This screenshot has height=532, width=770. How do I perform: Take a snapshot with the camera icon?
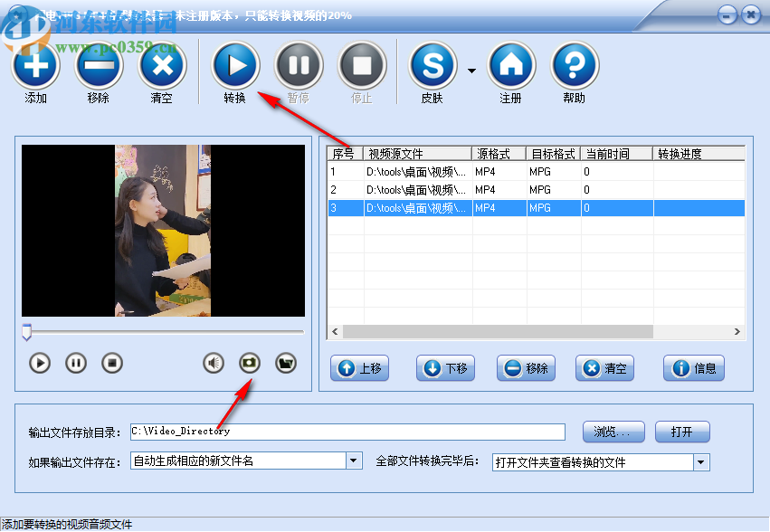click(248, 363)
